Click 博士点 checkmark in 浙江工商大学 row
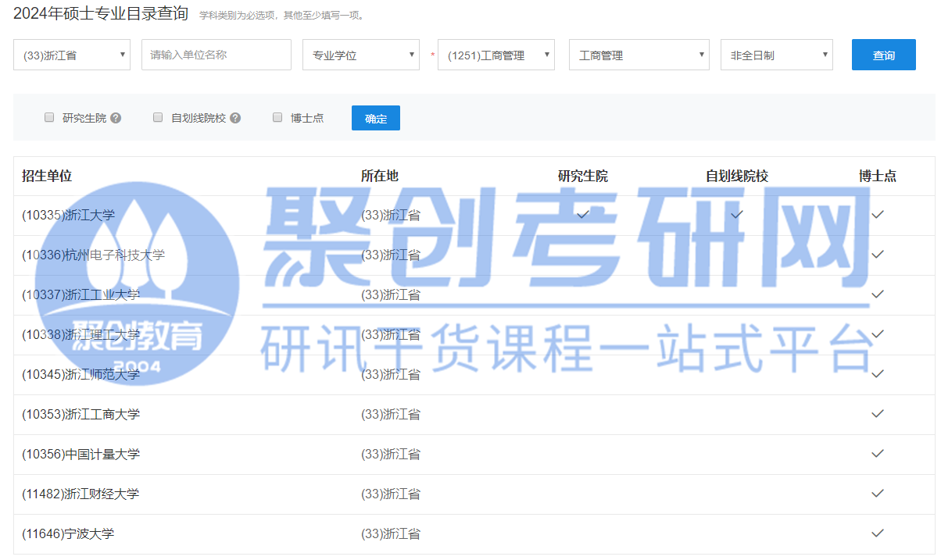This screenshot has width=941, height=560. 878,413
